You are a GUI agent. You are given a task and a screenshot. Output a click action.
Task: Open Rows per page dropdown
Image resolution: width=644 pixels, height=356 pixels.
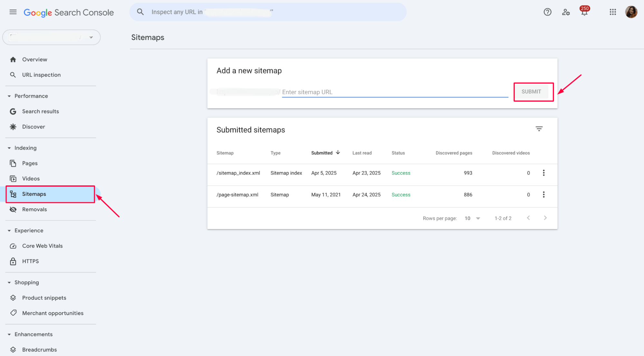pyautogui.click(x=472, y=218)
